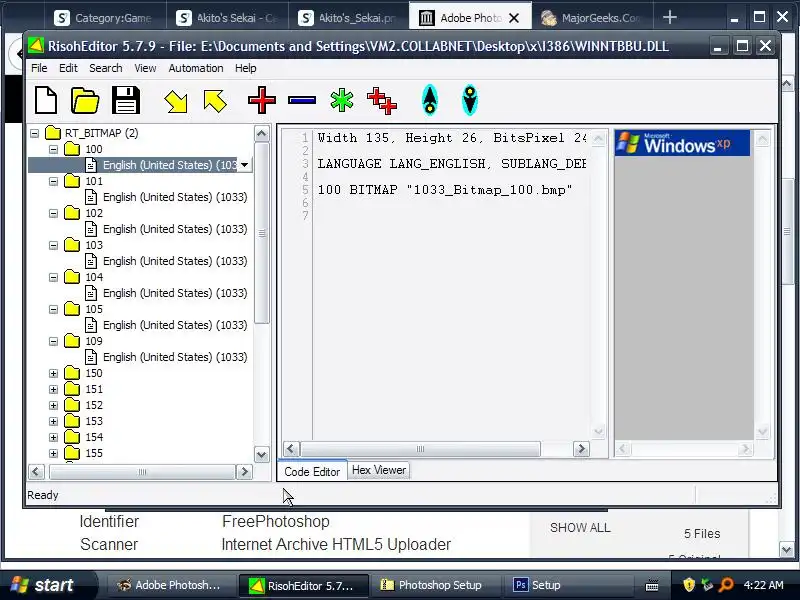Select English (United States) under 102

[x=175, y=229]
